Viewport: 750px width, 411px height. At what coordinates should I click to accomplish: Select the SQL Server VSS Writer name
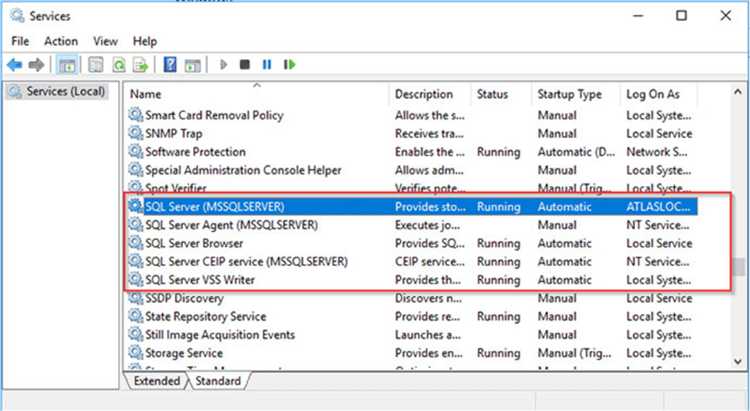coord(200,279)
